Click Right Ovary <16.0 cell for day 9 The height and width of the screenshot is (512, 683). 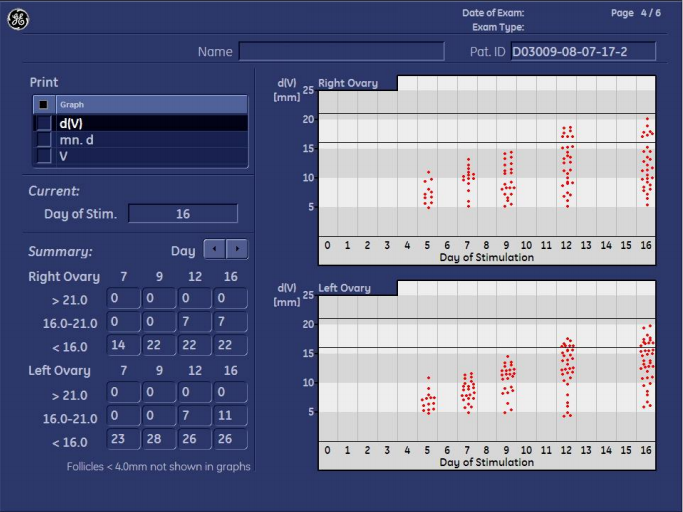click(159, 346)
